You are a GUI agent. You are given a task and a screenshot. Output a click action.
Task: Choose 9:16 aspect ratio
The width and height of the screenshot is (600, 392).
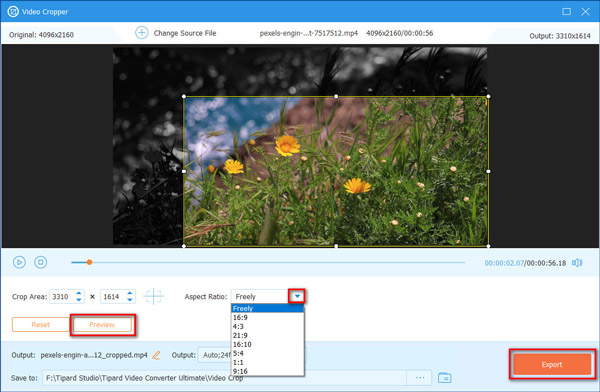click(x=267, y=371)
